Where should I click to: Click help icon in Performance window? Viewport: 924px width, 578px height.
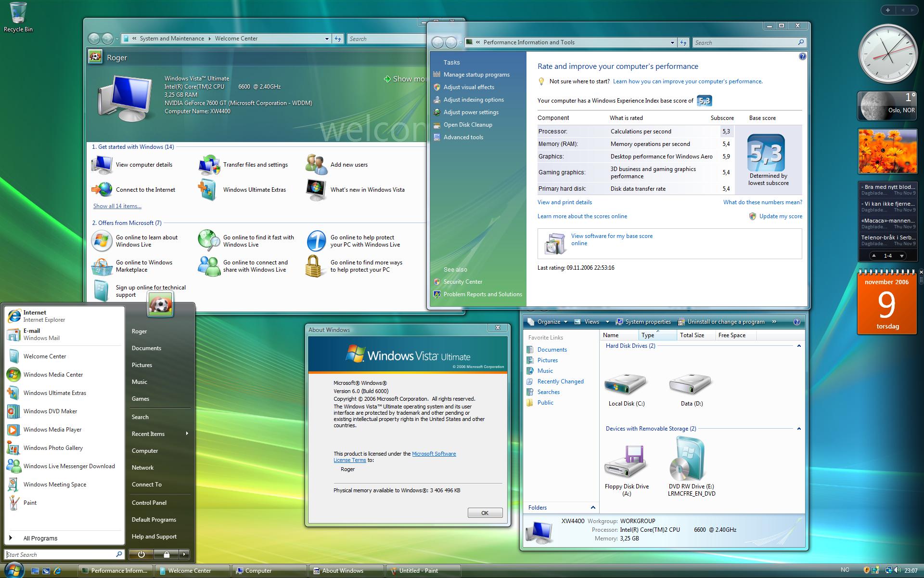point(802,56)
